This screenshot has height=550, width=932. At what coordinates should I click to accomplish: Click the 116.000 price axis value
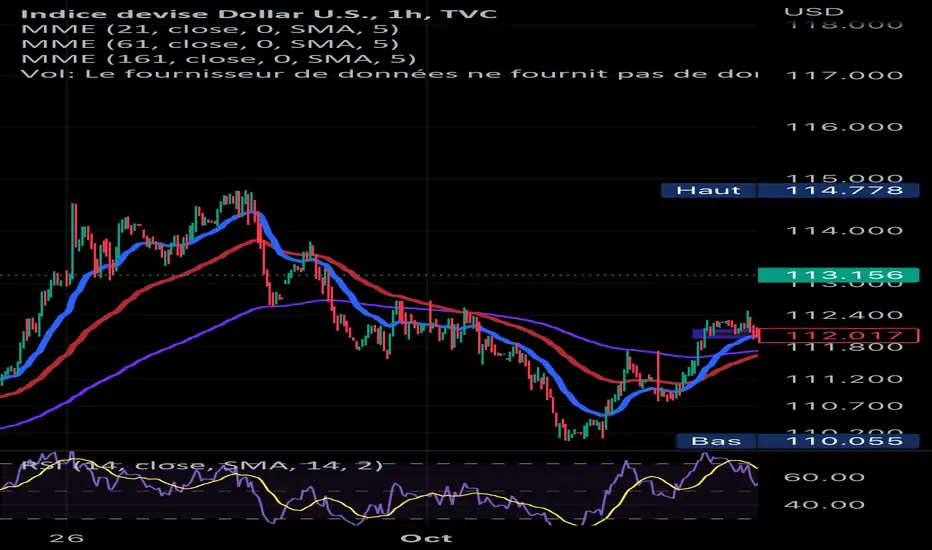(x=845, y=127)
